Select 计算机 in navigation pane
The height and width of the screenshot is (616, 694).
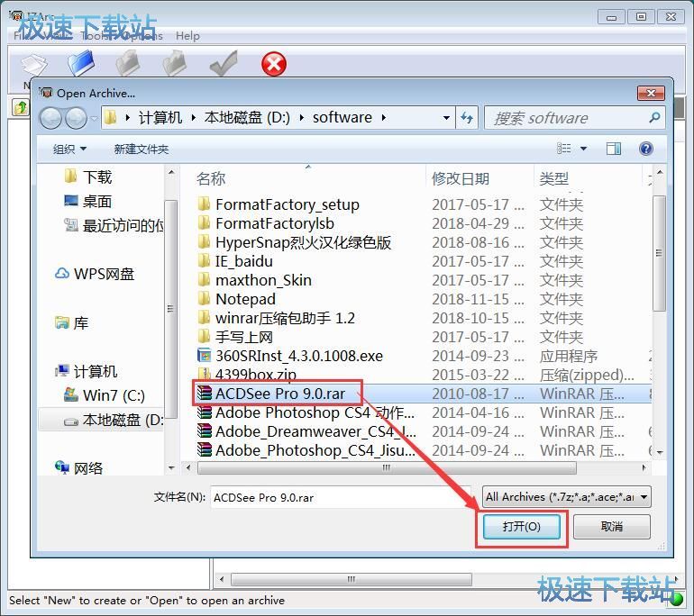(86, 371)
